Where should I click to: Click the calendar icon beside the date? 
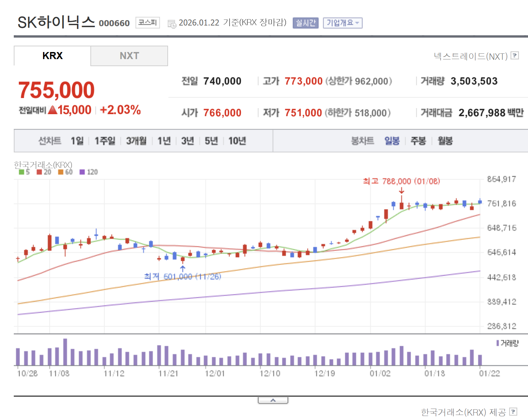coord(172,24)
